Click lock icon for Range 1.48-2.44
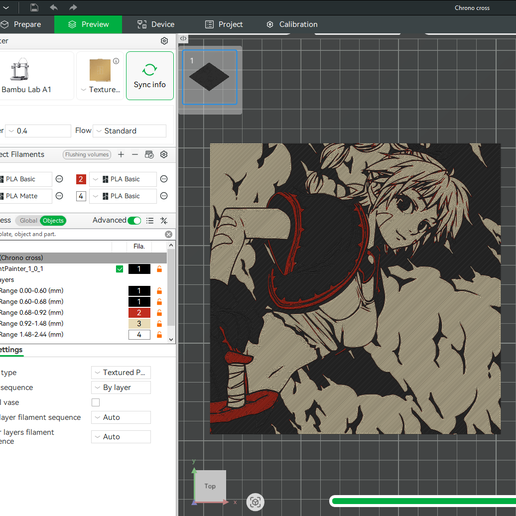The height and width of the screenshot is (516, 516). [159, 335]
